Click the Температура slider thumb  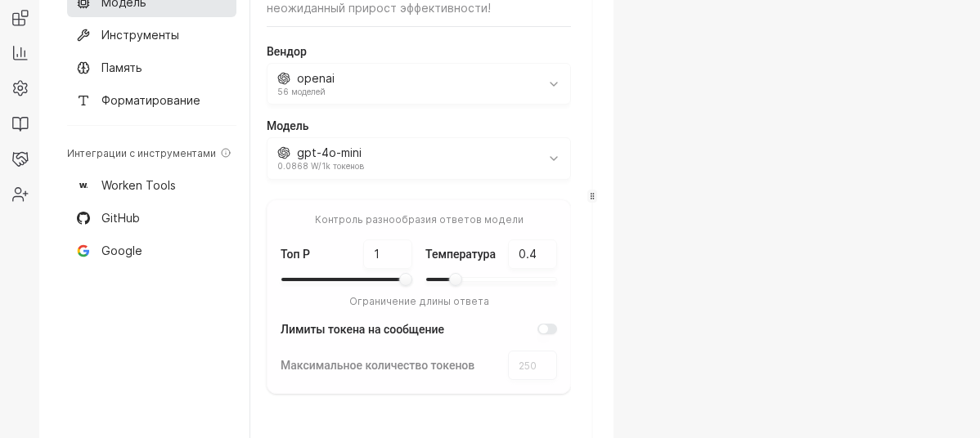pos(456,280)
